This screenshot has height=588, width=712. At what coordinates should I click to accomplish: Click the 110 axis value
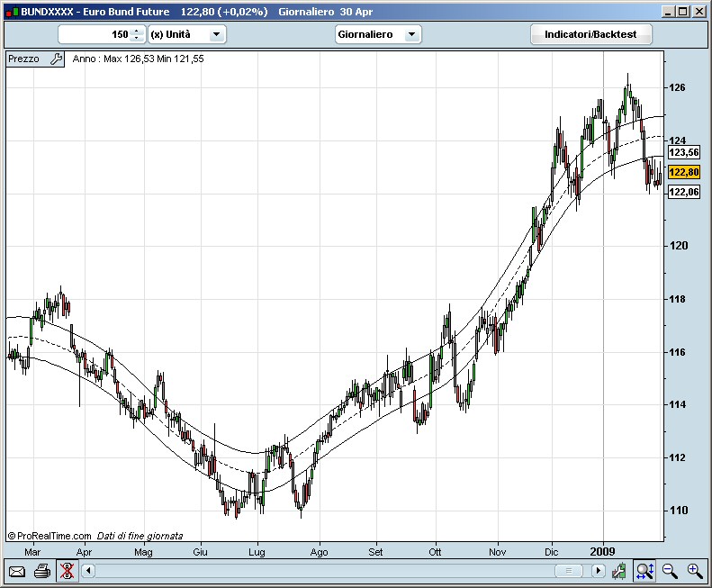pos(679,511)
